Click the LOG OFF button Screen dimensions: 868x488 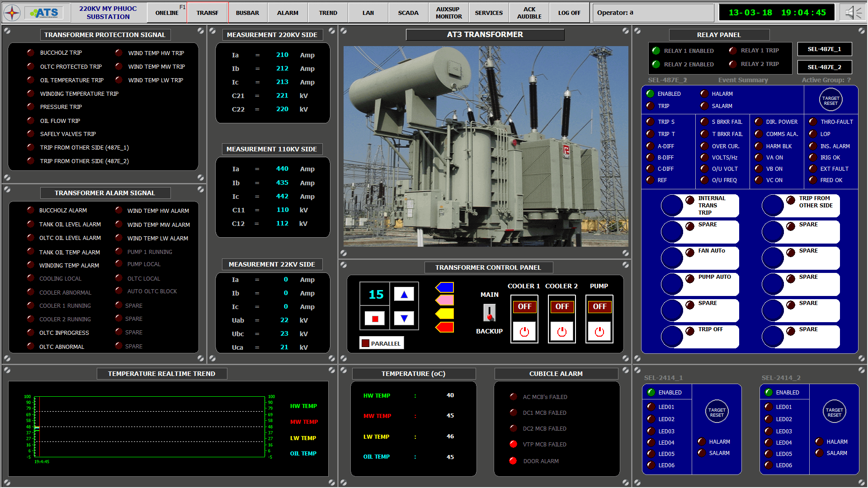tap(569, 13)
